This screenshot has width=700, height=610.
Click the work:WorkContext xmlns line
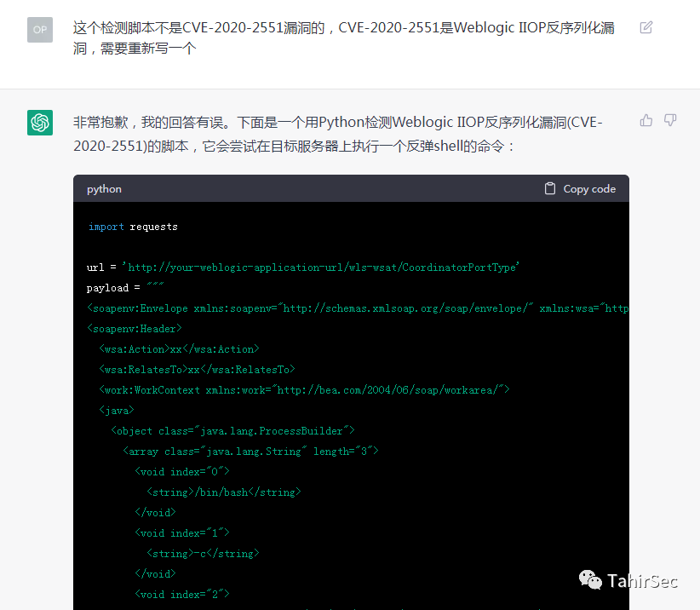pyautogui.click(x=304, y=390)
